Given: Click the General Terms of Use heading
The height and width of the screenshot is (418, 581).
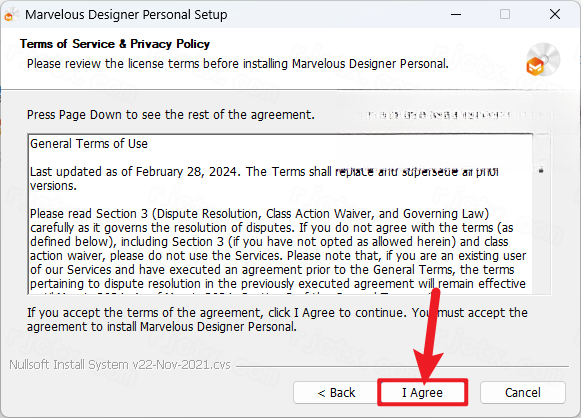Looking at the screenshot, I should click(89, 143).
